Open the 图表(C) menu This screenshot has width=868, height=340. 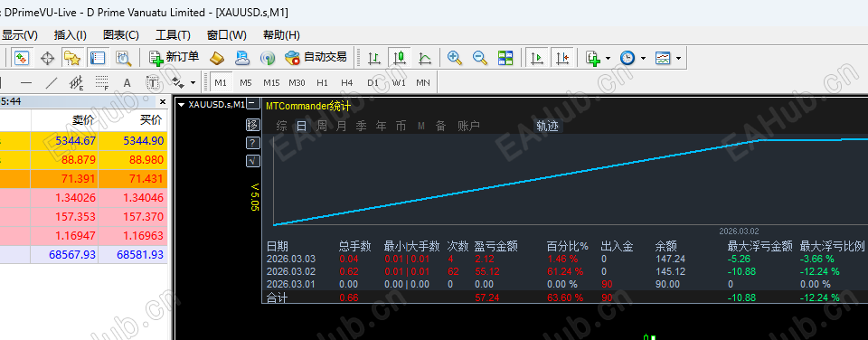click(x=121, y=35)
